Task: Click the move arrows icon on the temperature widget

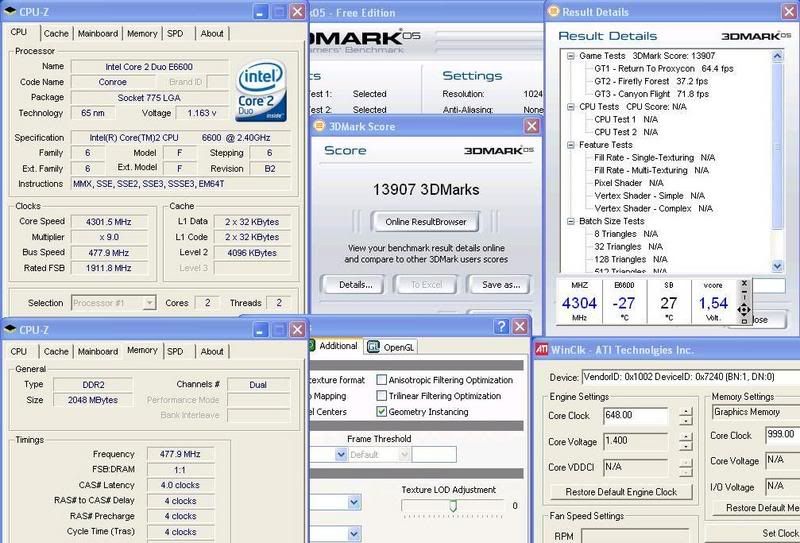Action: 744,309
